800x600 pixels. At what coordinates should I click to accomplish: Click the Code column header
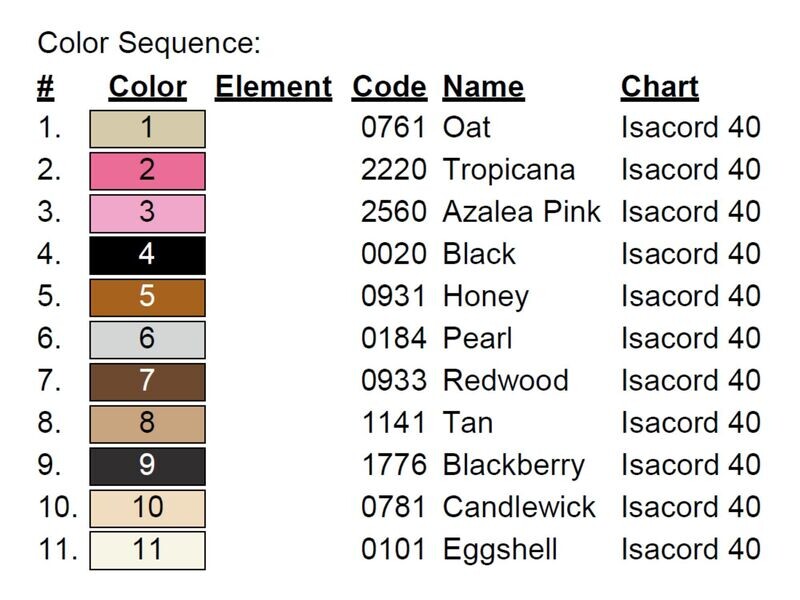[x=389, y=87]
